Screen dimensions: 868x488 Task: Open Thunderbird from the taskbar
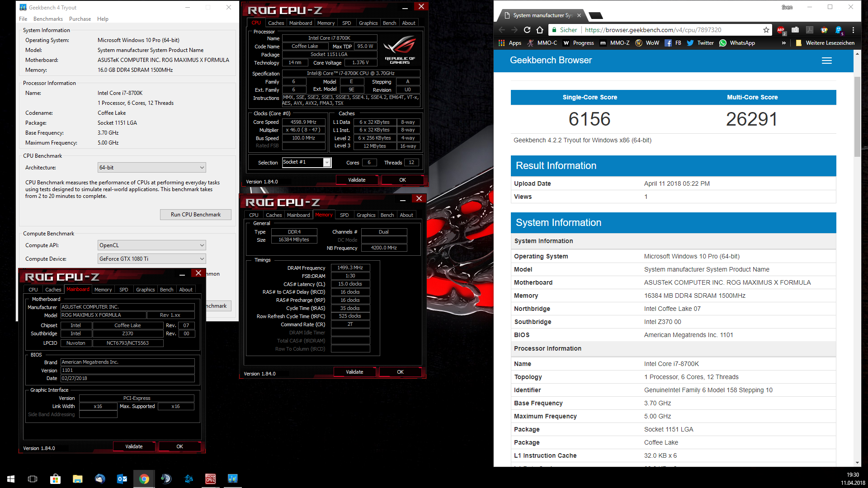tap(100, 479)
